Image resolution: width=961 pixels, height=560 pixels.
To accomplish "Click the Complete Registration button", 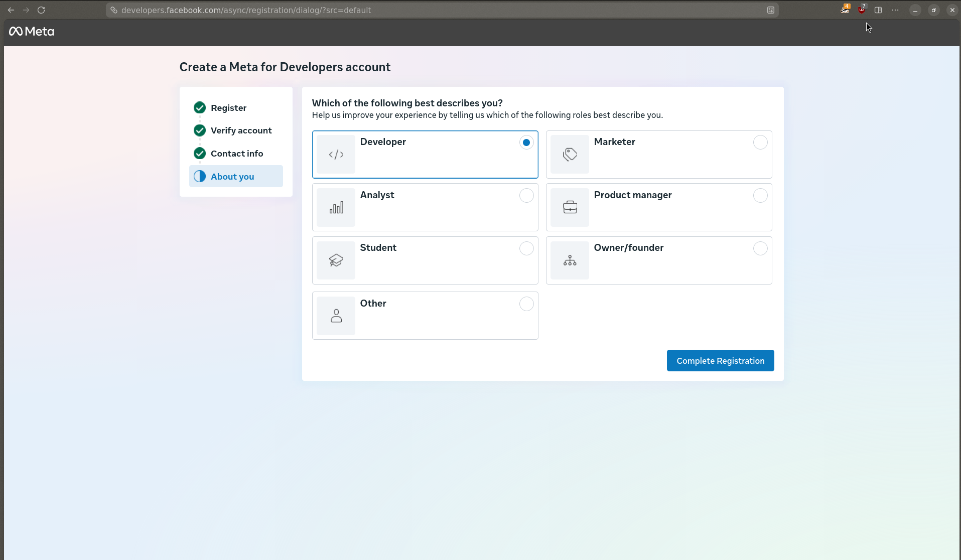I will pyautogui.click(x=720, y=361).
